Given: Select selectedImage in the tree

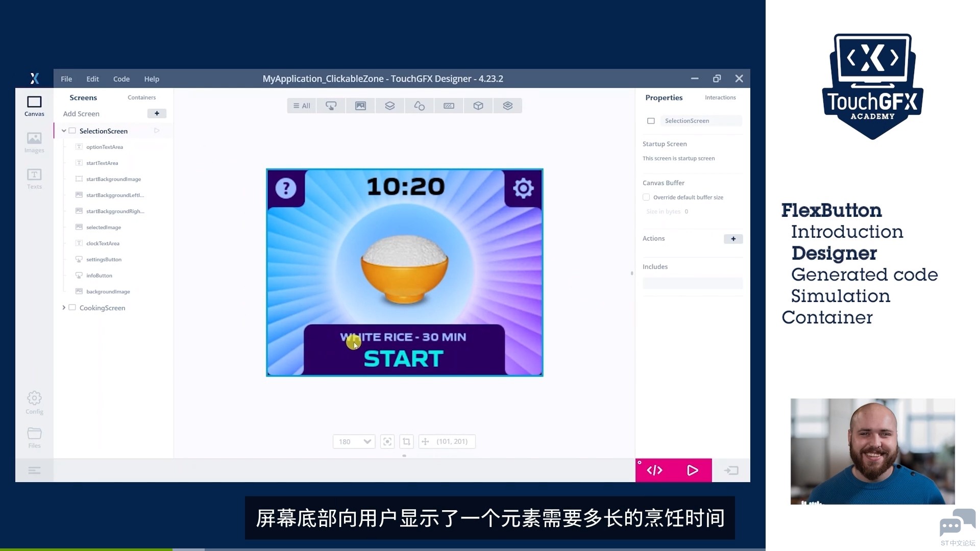Looking at the screenshot, I should coord(104,227).
